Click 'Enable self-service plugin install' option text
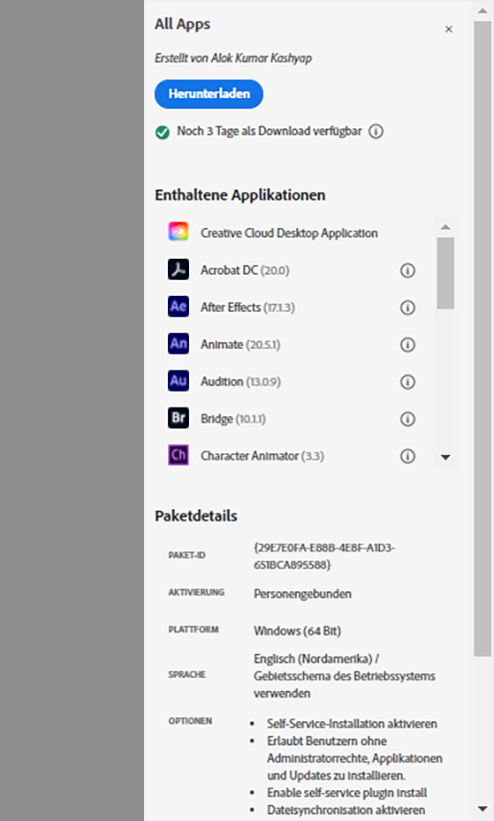This screenshot has width=494, height=821. pos(347,793)
